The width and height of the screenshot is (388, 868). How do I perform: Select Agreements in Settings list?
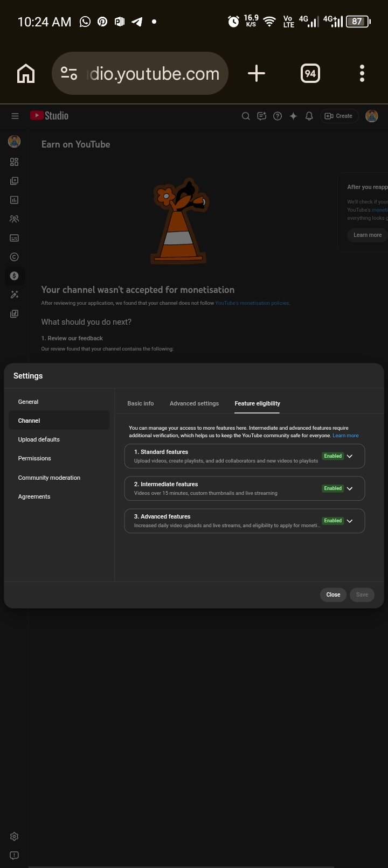tap(59, 496)
